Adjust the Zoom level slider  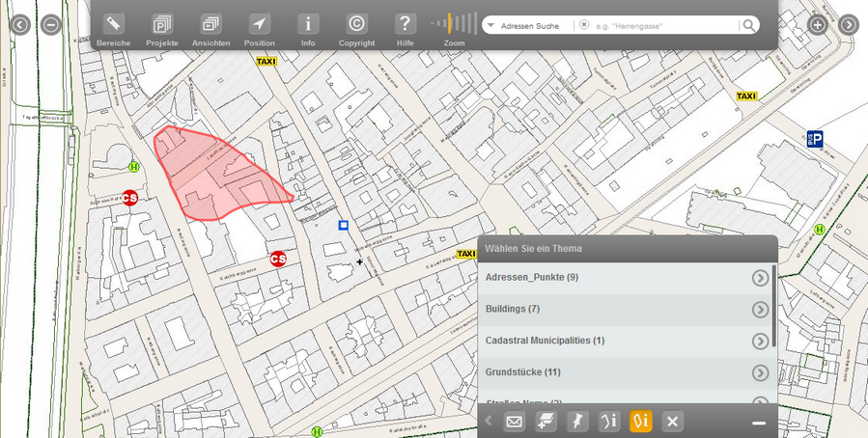(454, 23)
